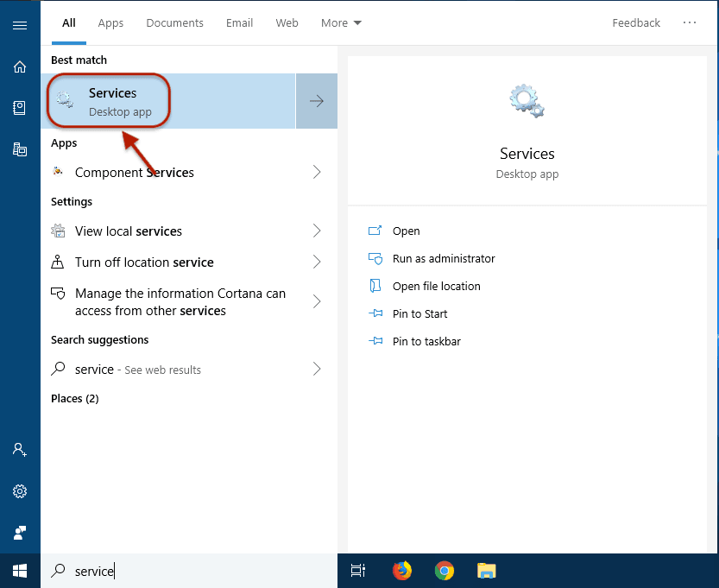Launch Firefox from taskbar
719x588 pixels.
(402, 571)
